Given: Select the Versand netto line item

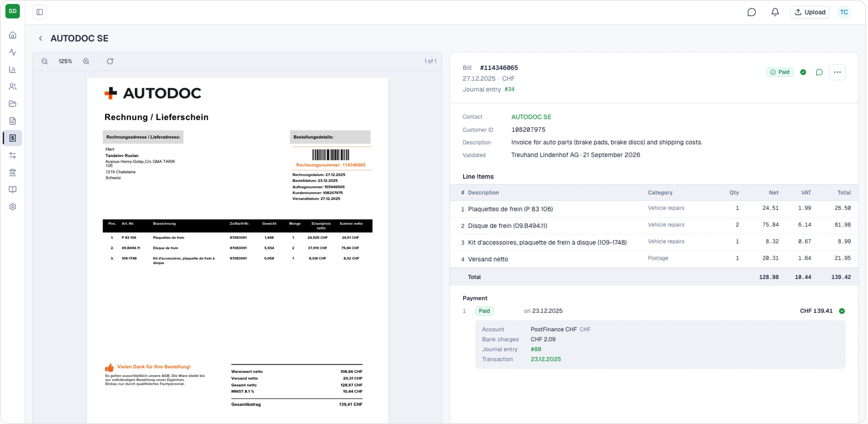Looking at the screenshot, I should click(x=654, y=259).
